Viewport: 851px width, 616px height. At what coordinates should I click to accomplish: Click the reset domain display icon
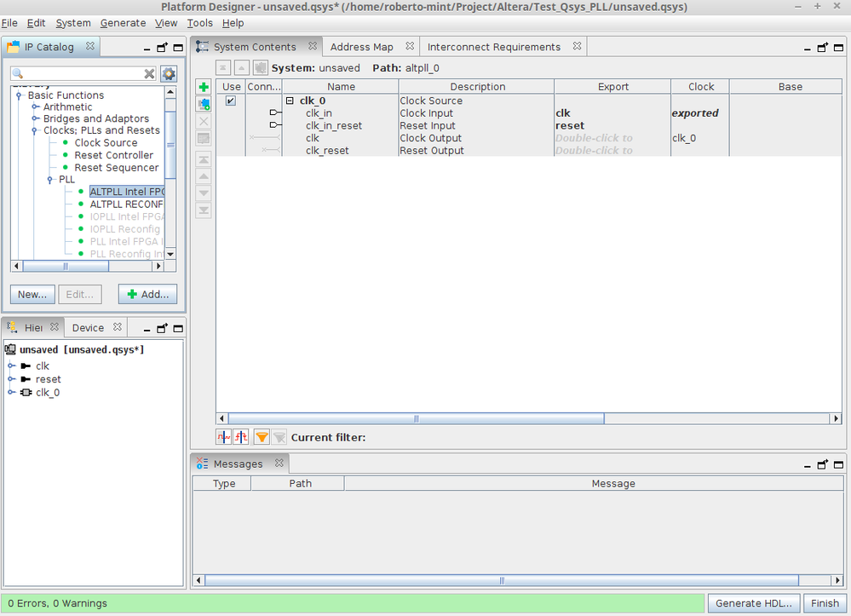(x=241, y=437)
